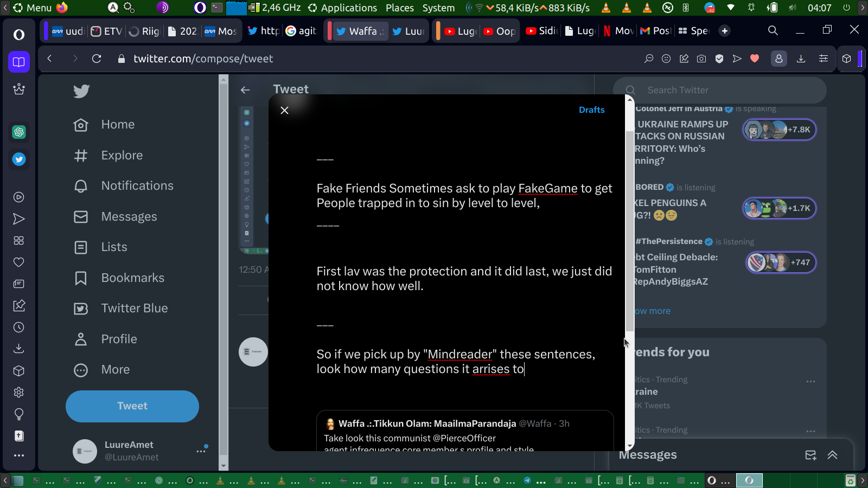This screenshot has width=868, height=488.
Task: Add page to bookmarks with heart icon
Action: [x=755, y=59]
